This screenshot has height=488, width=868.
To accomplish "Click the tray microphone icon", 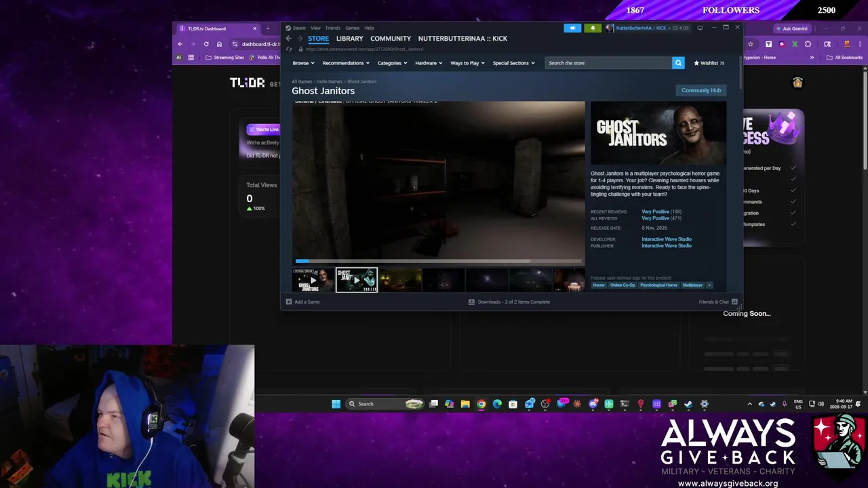I will click(785, 404).
